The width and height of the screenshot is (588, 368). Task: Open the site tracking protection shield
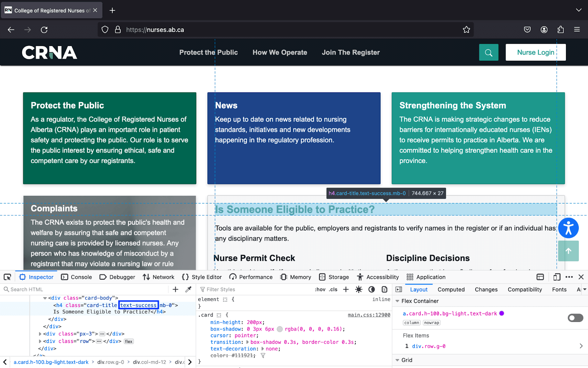click(105, 30)
